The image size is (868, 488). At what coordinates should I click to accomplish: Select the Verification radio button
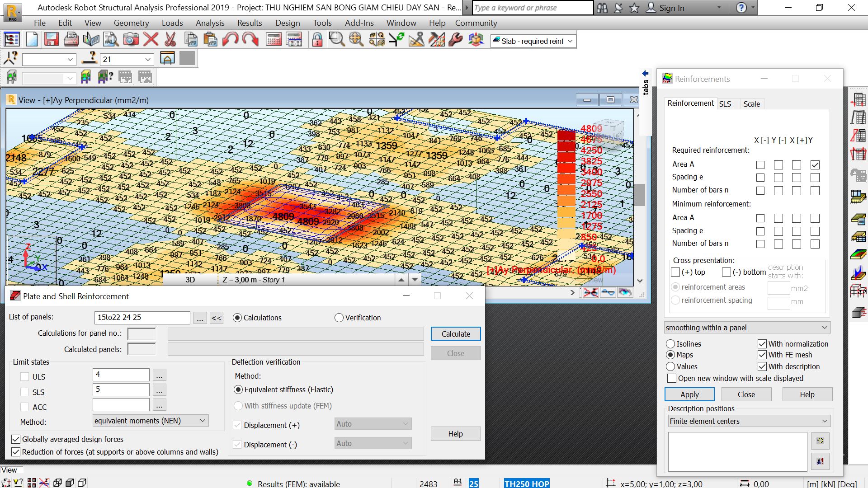[x=339, y=318]
